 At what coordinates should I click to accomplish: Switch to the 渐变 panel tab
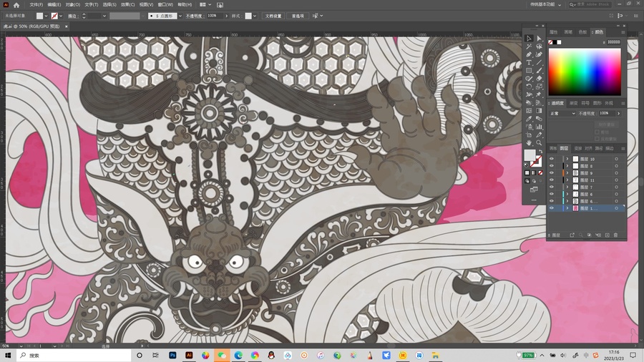573,103
